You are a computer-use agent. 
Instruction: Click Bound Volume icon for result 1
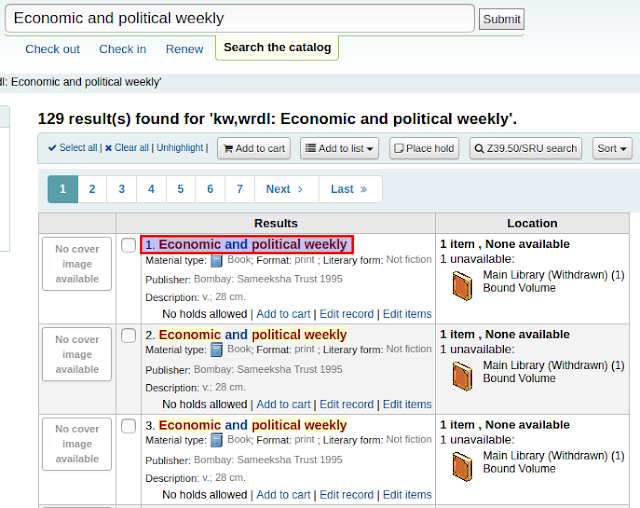click(x=462, y=286)
